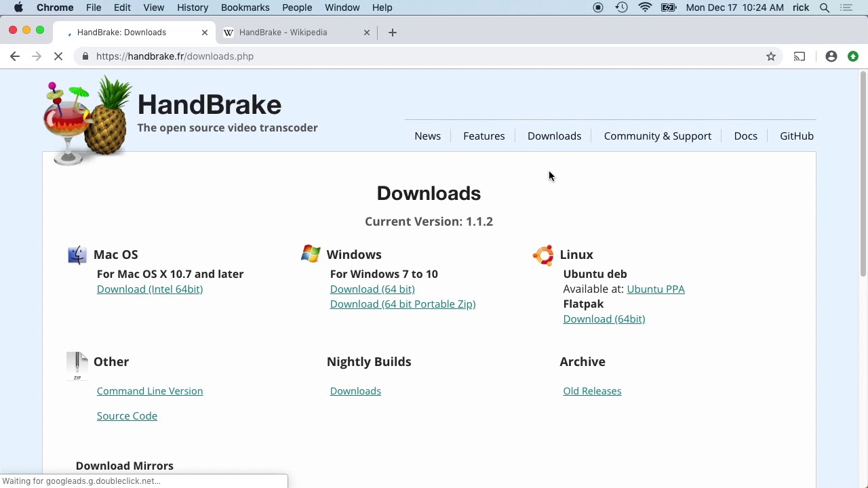
Task: Click Flatpak Download (64bit) link
Action: (604, 319)
